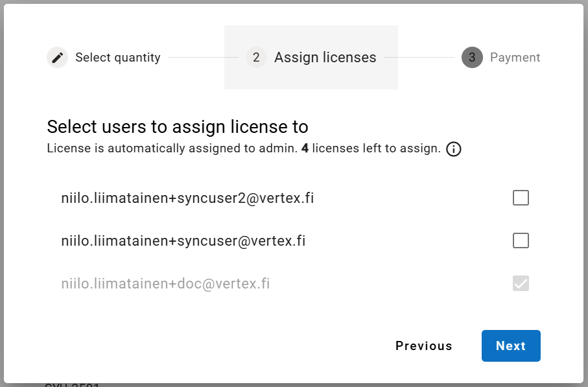588x387 pixels.
Task: Click the greyed-out checkbox for doc@vertex.fi
Action: [521, 284]
